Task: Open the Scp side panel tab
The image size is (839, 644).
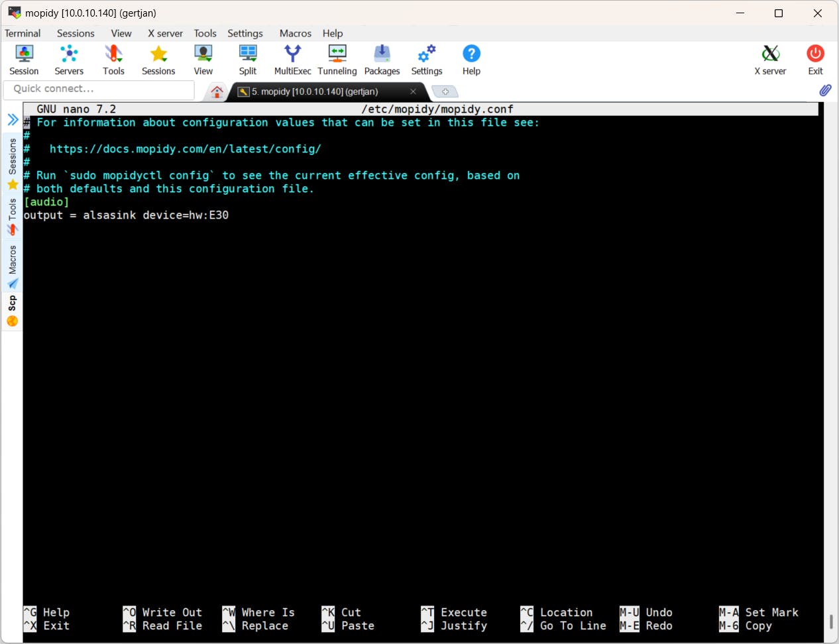Action: (12, 311)
